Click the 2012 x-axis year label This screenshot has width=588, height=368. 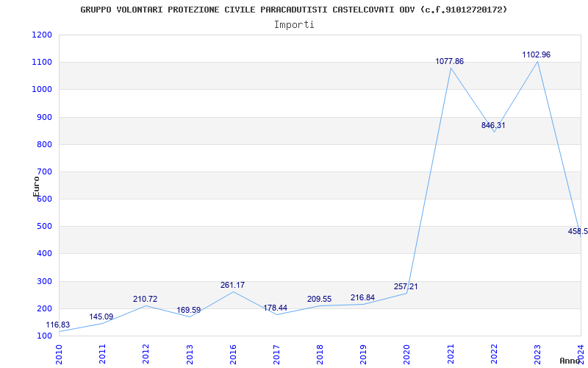(x=146, y=354)
